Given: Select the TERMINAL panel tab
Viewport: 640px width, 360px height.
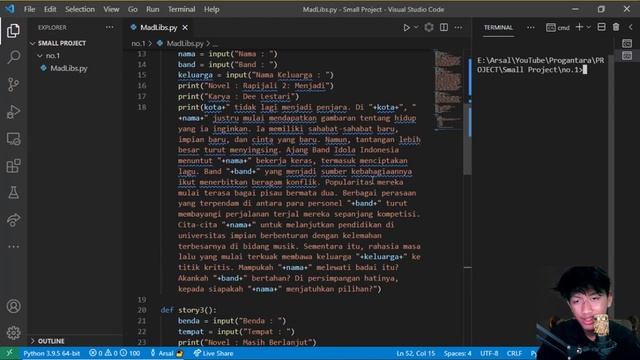Looking at the screenshot, I should coord(498,27).
